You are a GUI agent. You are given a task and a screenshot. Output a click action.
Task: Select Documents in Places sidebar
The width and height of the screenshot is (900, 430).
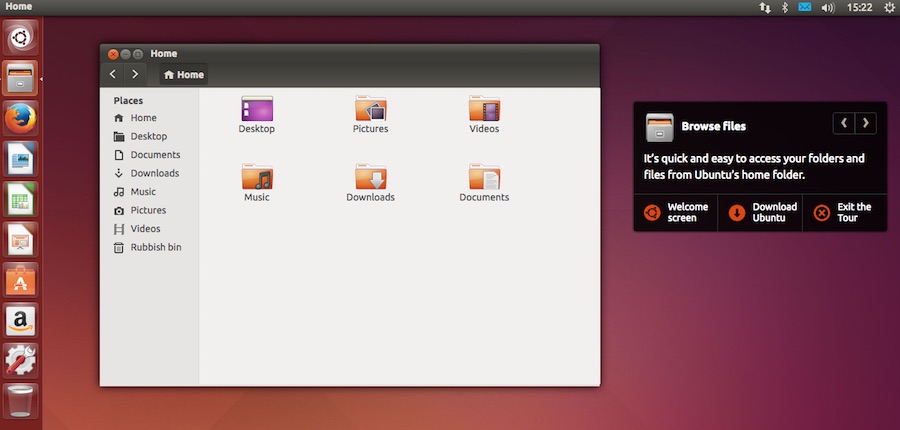(x=155, y=155)
